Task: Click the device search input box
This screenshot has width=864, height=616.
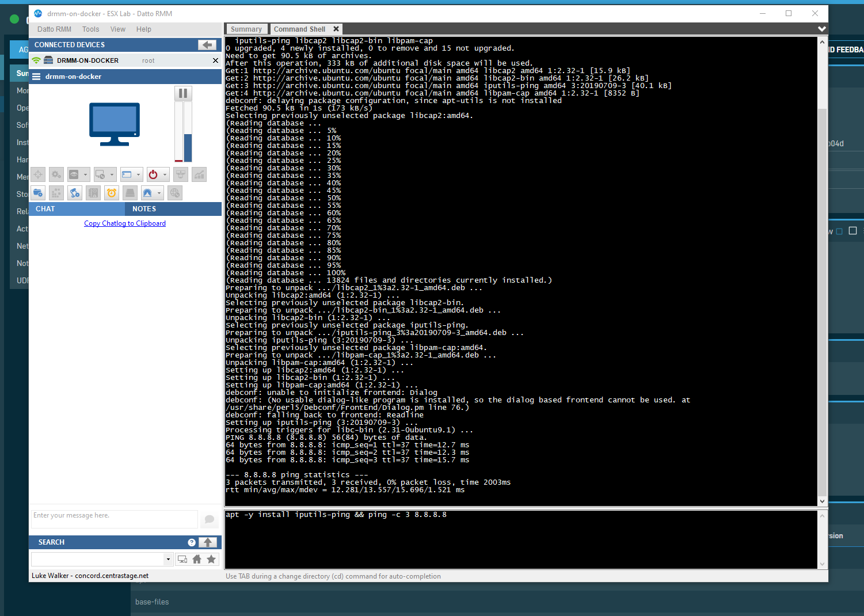Action: pos(97,559)
